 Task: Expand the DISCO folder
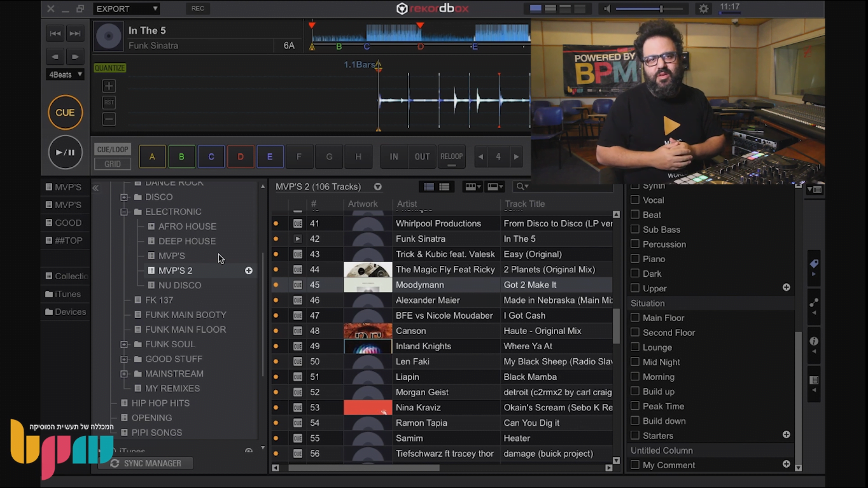click(124, 197)
